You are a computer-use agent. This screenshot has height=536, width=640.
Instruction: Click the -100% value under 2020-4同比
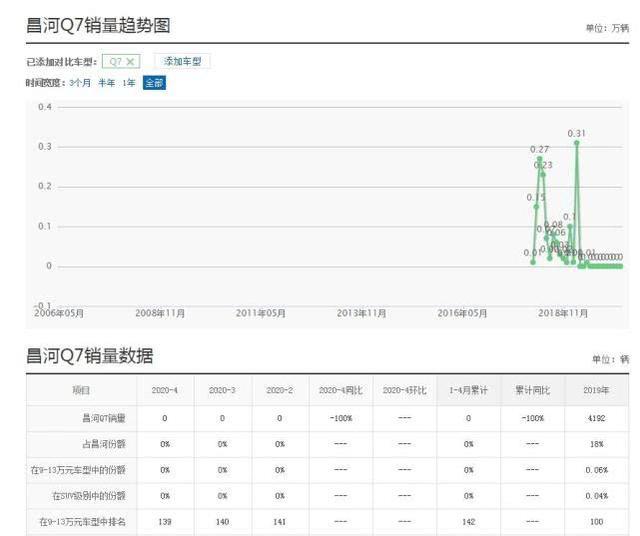coord(341,418)
